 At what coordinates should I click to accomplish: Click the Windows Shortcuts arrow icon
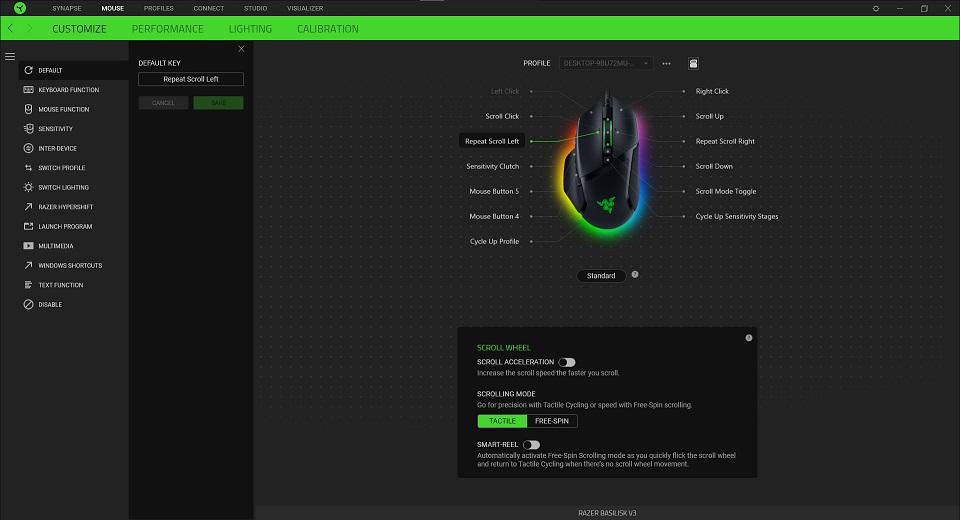point(28,265)
